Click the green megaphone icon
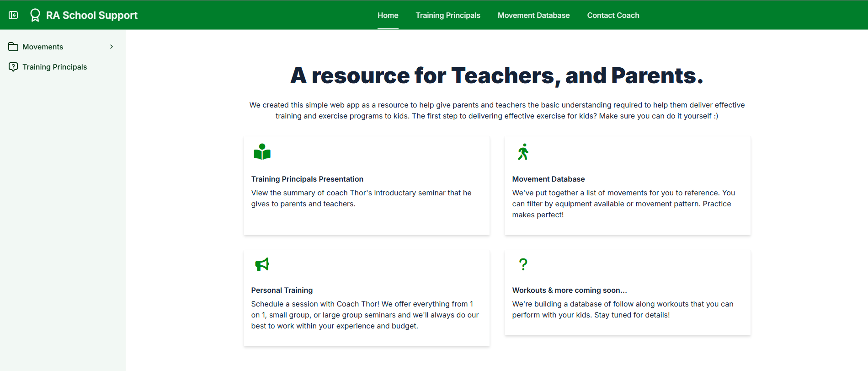The width and height of the screenshot is (868, 371). (x=262, y=264)
